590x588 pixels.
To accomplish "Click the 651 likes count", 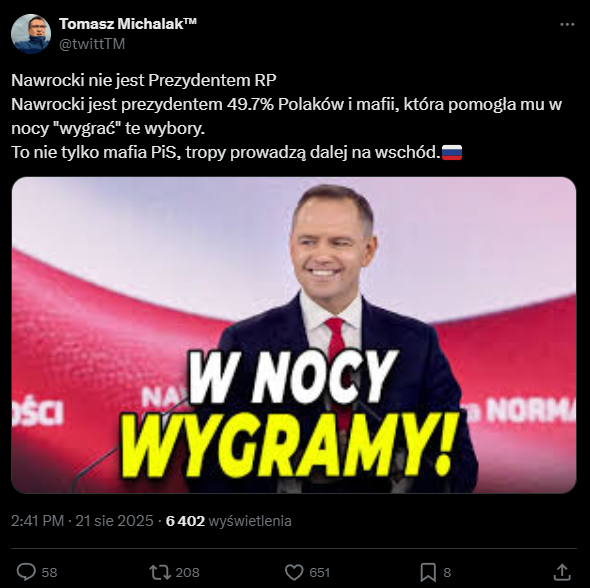I will [x=319, y=573].
